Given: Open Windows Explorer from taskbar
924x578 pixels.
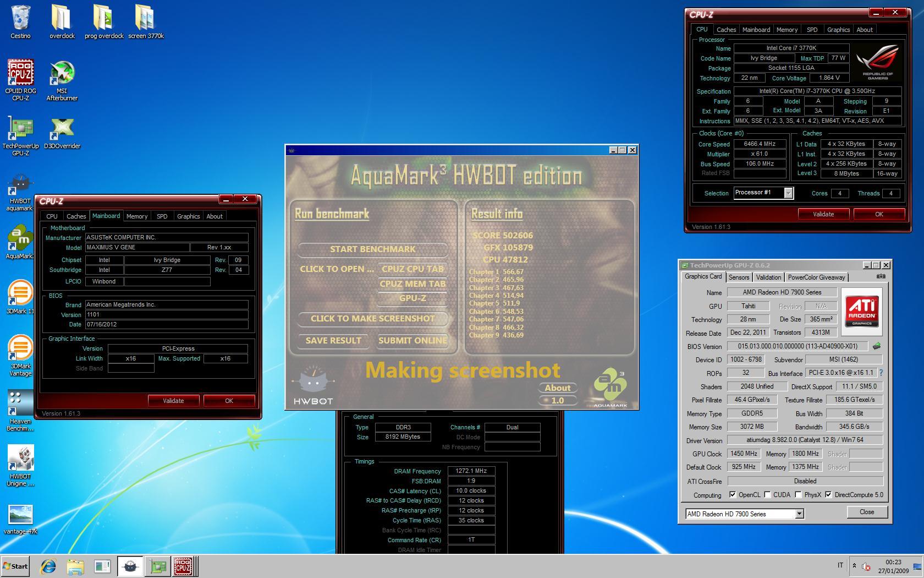Looking at the screenshot, I should 75,566.
